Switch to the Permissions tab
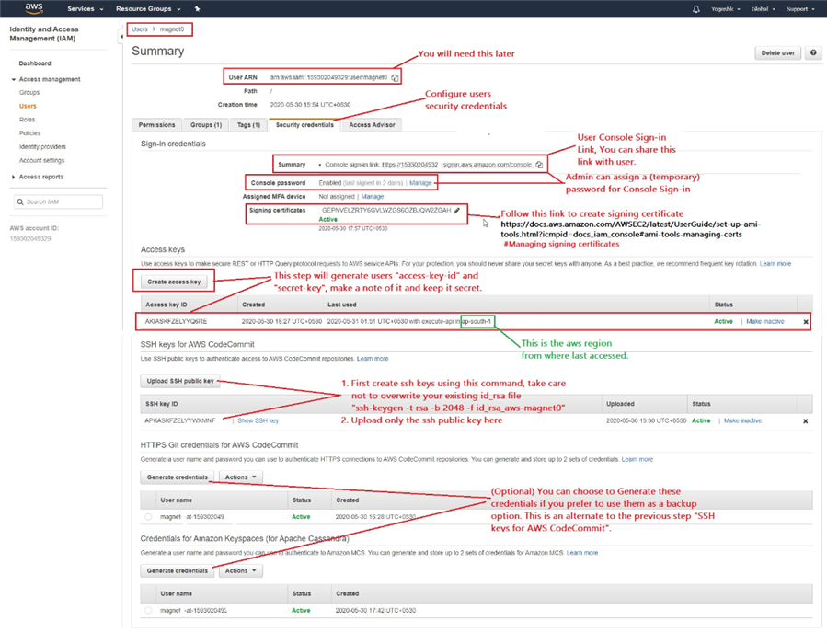This screenshot has width=827, height=644. tap(156, 125)
